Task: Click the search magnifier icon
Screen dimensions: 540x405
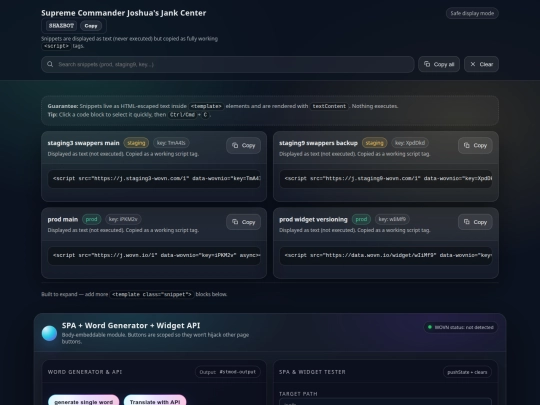Action: point(50,64)
